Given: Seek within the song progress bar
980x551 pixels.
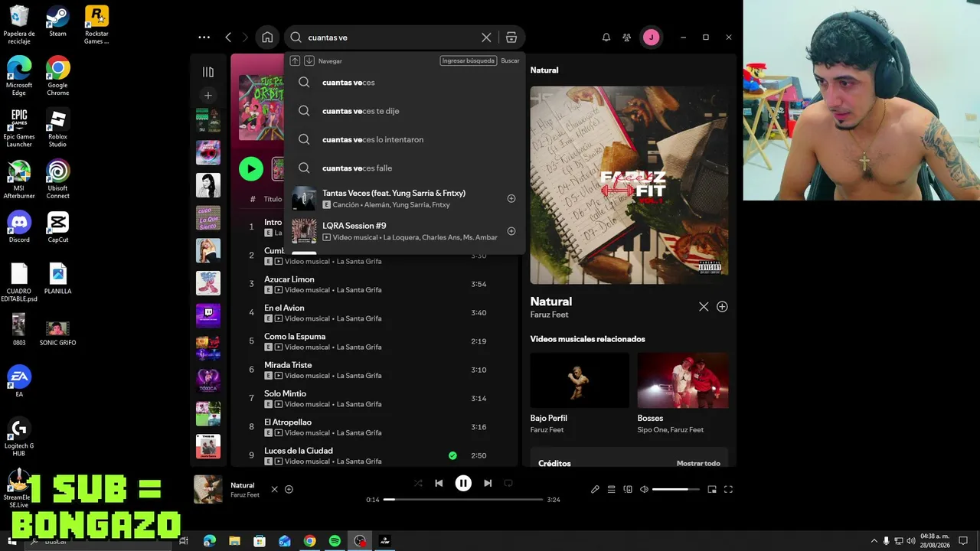Looking at the screenshot, I should pos(463,500).
